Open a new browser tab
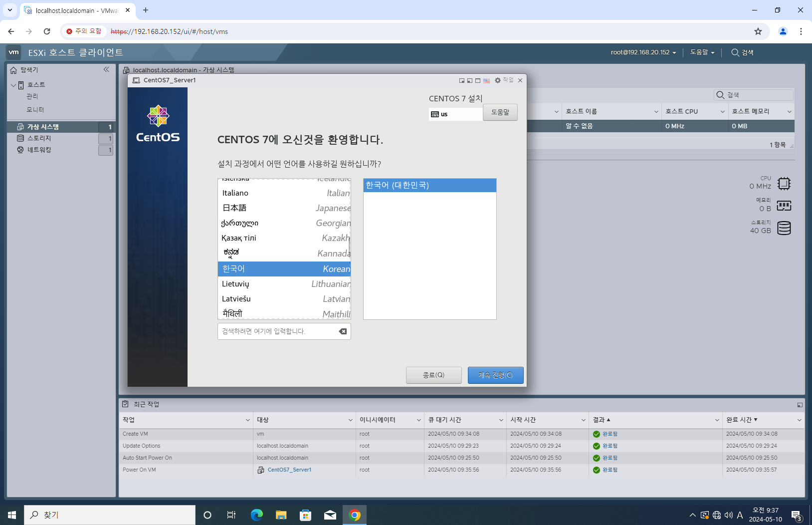Screen dimensions: 812x525 146,10
